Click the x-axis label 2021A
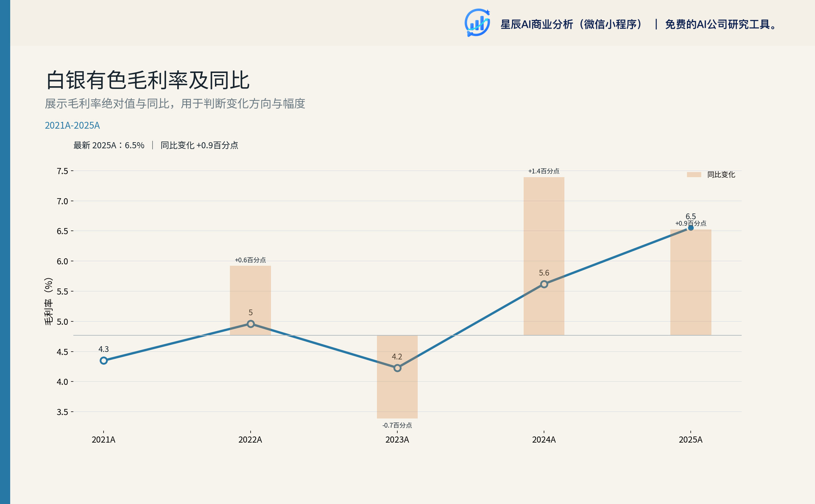Screen dimensions: 815x504 tap(104, 440)
